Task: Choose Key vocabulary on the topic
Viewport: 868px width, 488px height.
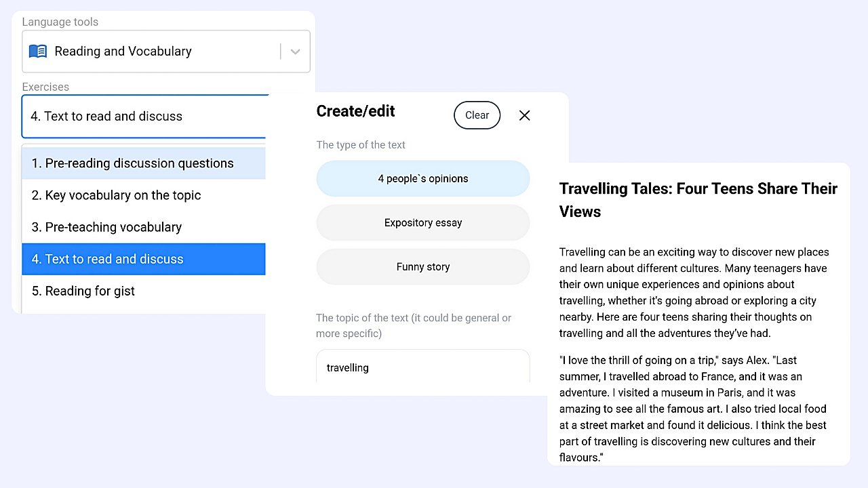Action: coord(144,195)
